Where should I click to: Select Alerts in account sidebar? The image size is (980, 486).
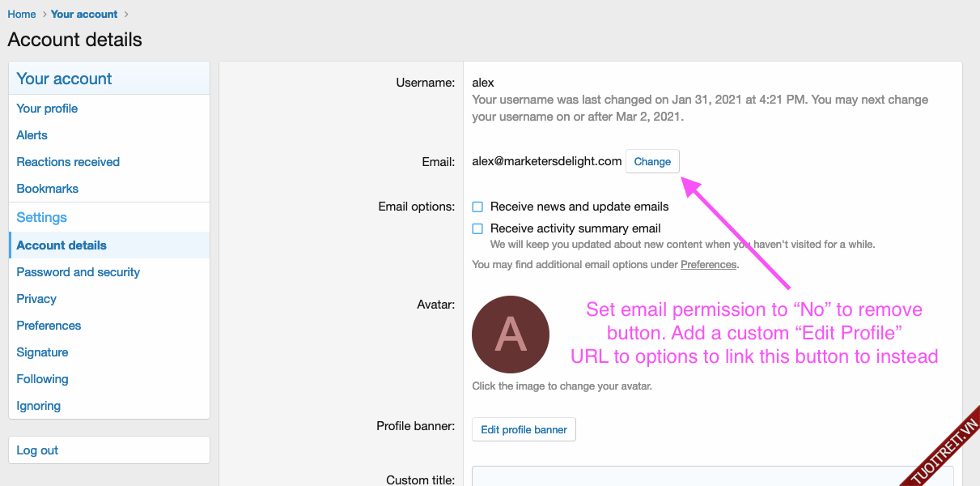[x=32, y=135]
